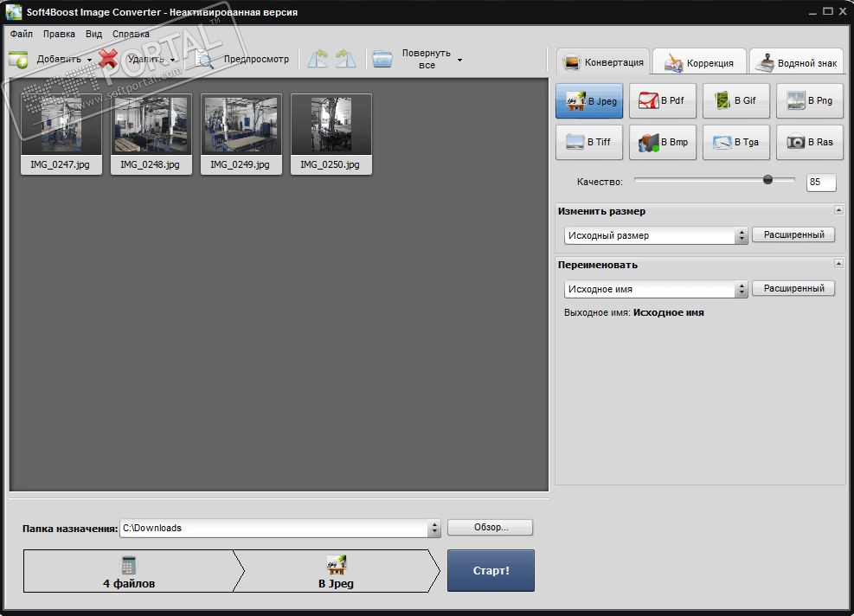Select thumbnail IMG_0248.jpg

[151, 134]
